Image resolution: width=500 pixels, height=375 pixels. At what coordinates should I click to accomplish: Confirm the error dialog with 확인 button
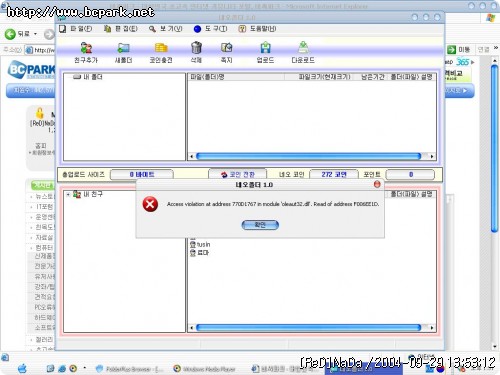[x=260, y=225]
